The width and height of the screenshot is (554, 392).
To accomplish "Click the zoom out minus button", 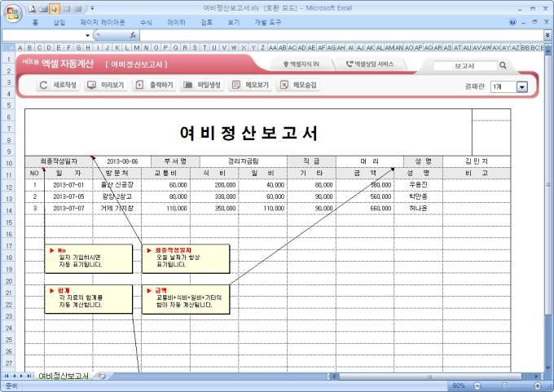I will (x=477, y=385).
